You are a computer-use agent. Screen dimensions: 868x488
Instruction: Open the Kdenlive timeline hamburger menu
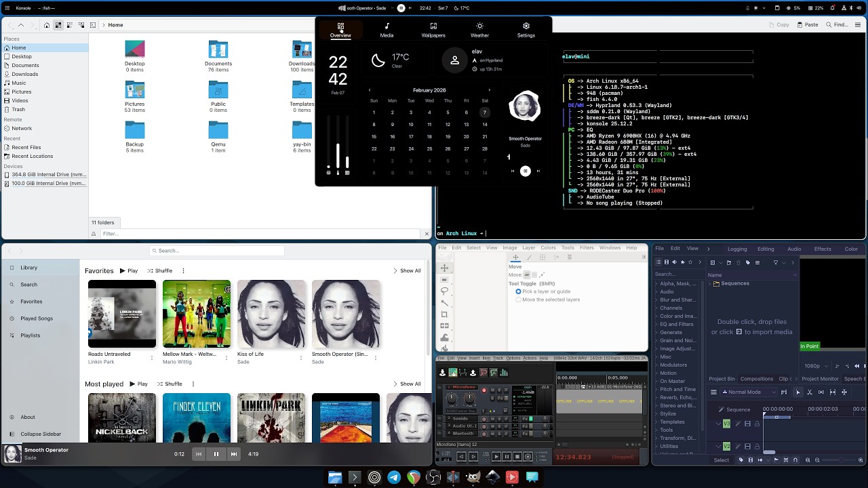point(713,392)
